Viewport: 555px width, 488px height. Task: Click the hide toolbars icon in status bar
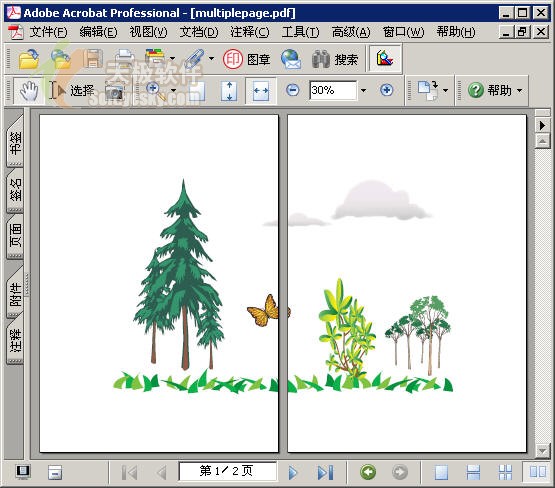point(55,472)
